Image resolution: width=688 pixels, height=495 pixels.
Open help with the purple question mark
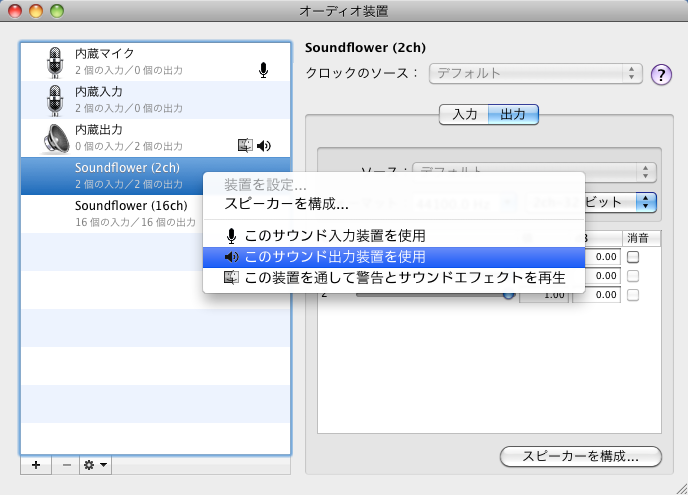(661, 75)
